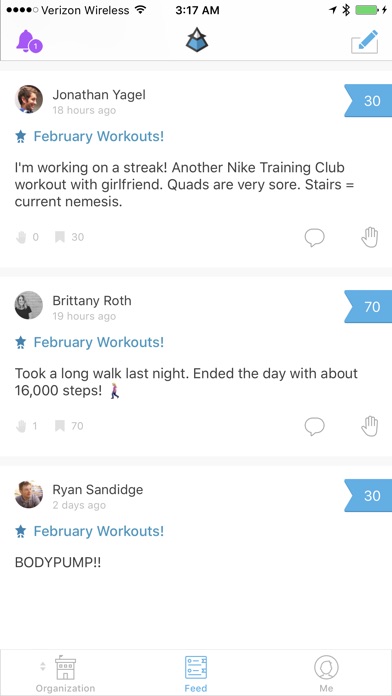
Task: Open February Workouts link in Jonathan's post
Action: pos(99,136)
